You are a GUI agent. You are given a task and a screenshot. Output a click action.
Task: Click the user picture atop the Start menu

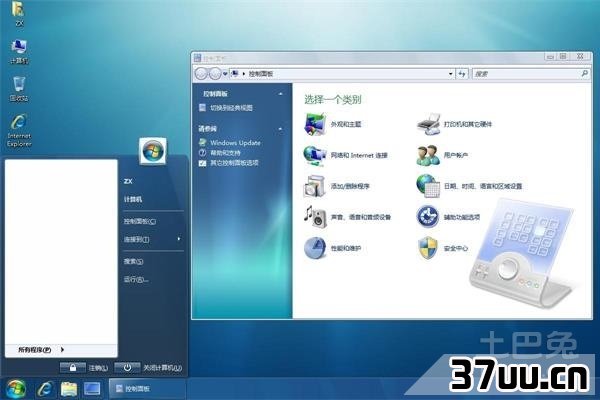(x=153, y=151)
